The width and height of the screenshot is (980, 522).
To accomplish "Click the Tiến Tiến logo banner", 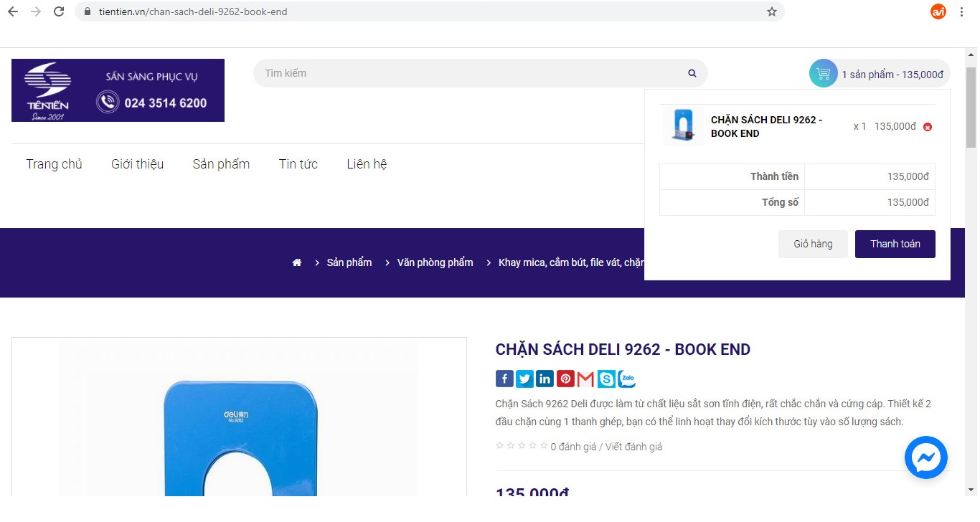I will [x=118, y=90].
